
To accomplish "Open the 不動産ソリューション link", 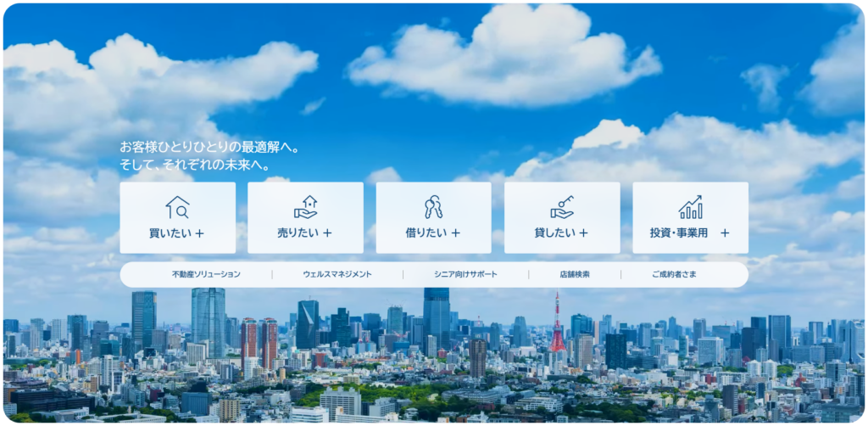I will coord(206,275).
